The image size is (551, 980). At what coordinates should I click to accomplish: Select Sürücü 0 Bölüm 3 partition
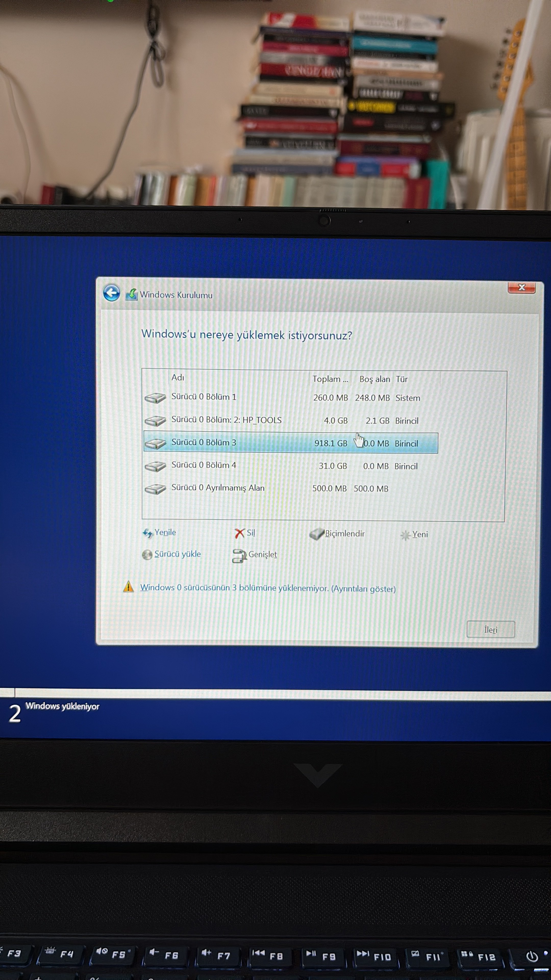point(204,443)
